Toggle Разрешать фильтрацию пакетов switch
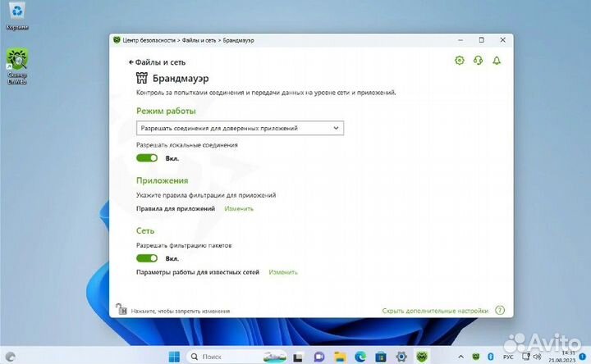The height and width of the screenshot is (364, 591). click(x=147, y=258)
